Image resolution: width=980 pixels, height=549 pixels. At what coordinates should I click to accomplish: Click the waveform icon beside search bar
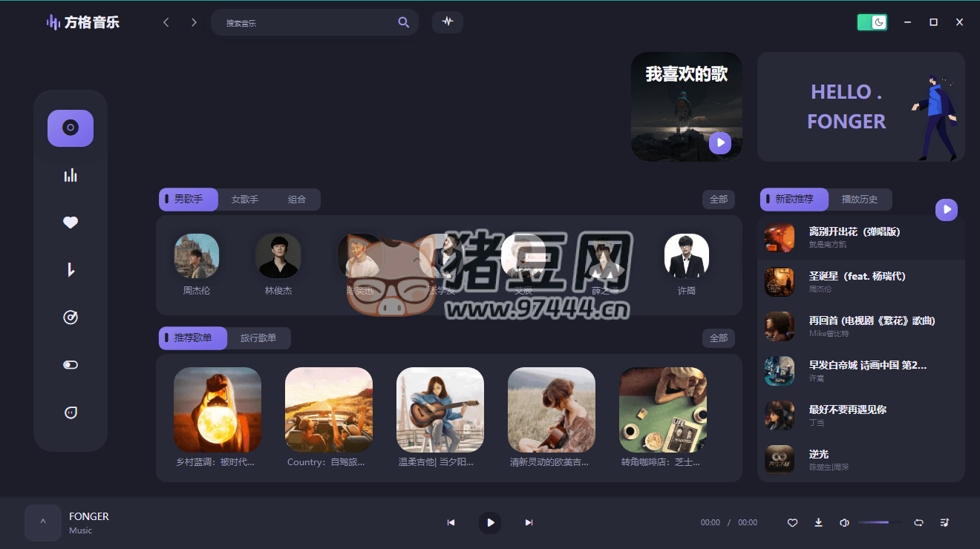point(448,22)
